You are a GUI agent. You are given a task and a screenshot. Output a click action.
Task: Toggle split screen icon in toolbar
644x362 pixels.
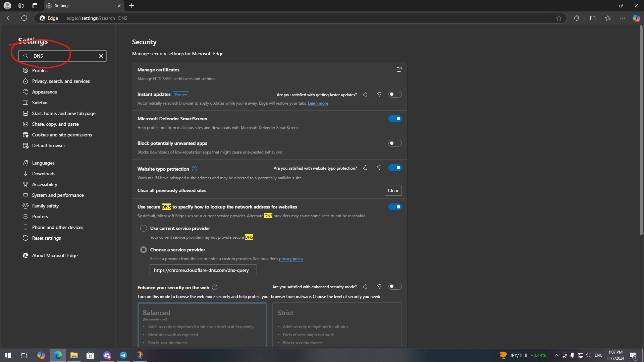point(593,18)
